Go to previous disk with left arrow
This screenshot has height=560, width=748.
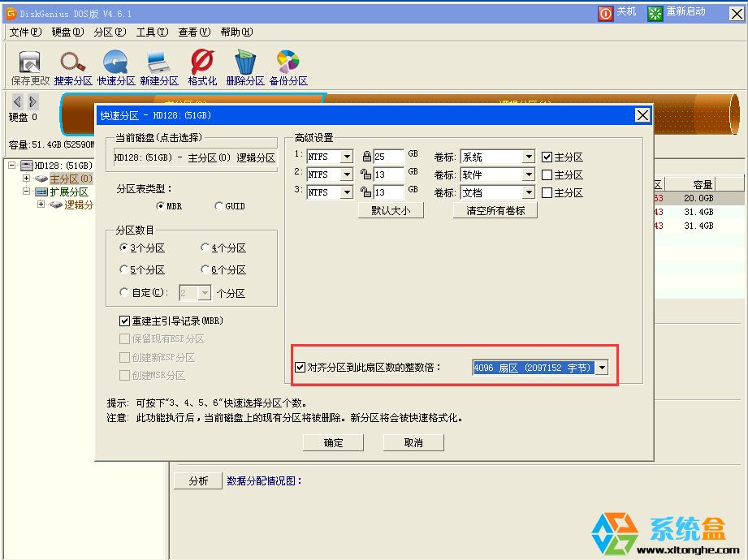click(x=18, y=101)
